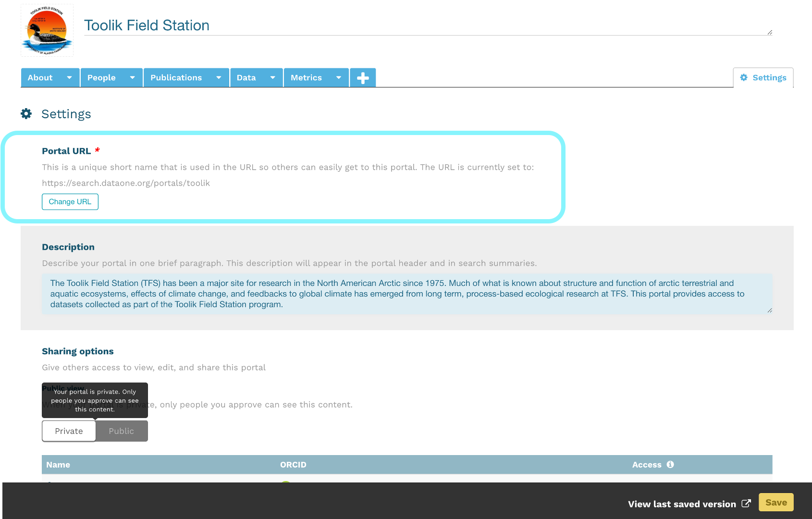Click the Change URL button
The image size is (812, 519).
tap(70, 202)
